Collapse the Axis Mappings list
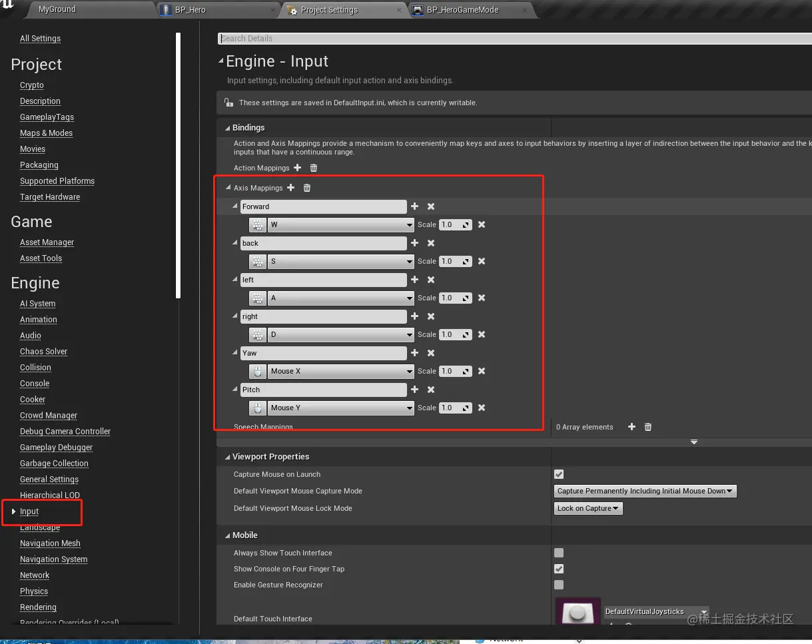Viewport: 812px width, 644px height. (228, 188)
